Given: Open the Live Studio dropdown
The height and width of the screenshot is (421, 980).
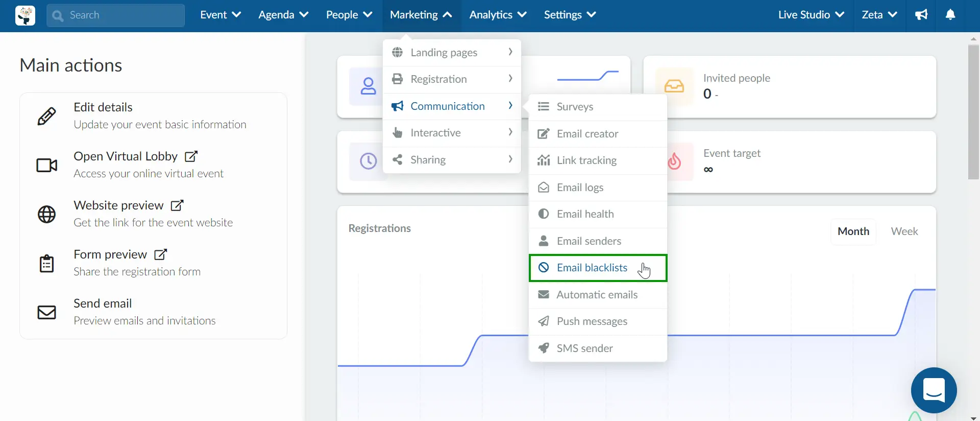Looking at the screenshot, I should coord(811,15).
